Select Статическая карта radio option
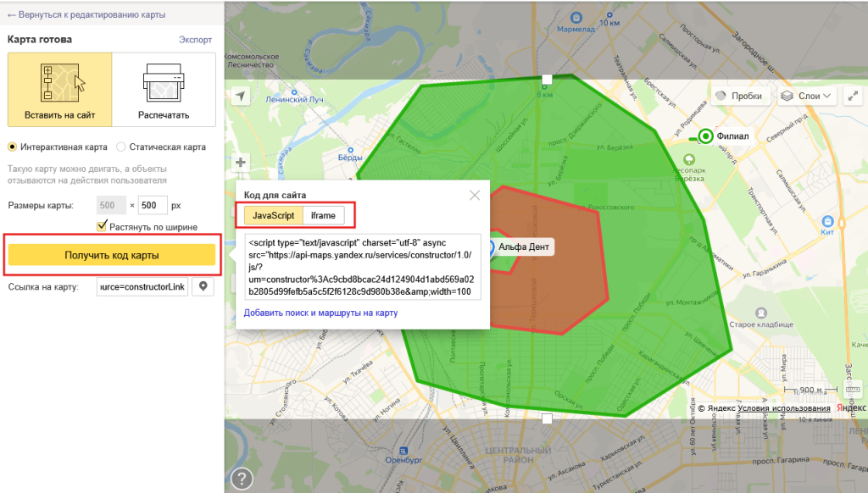The width and height of the screenshot is (868, 493). (x=121, y=147)
